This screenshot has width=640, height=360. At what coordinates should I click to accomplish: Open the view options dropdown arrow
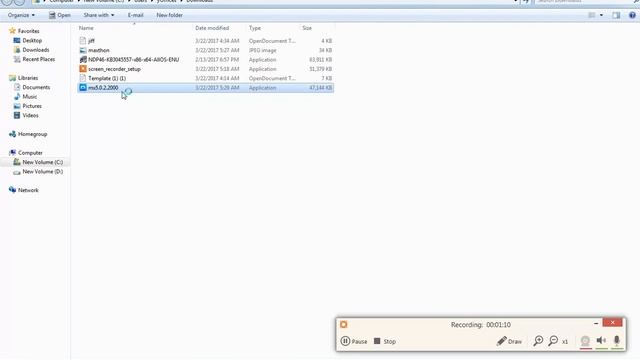pyautogui.click(x=601, y=15)
